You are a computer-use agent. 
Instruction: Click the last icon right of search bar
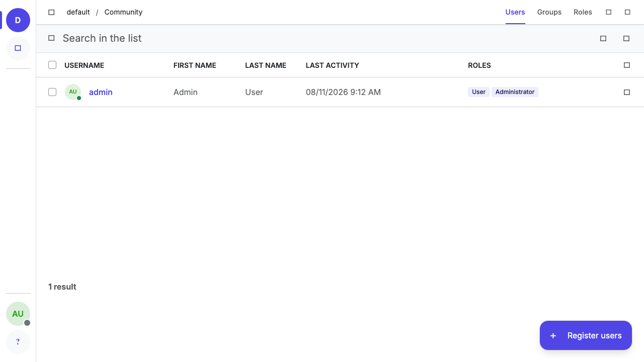(626, 38)
